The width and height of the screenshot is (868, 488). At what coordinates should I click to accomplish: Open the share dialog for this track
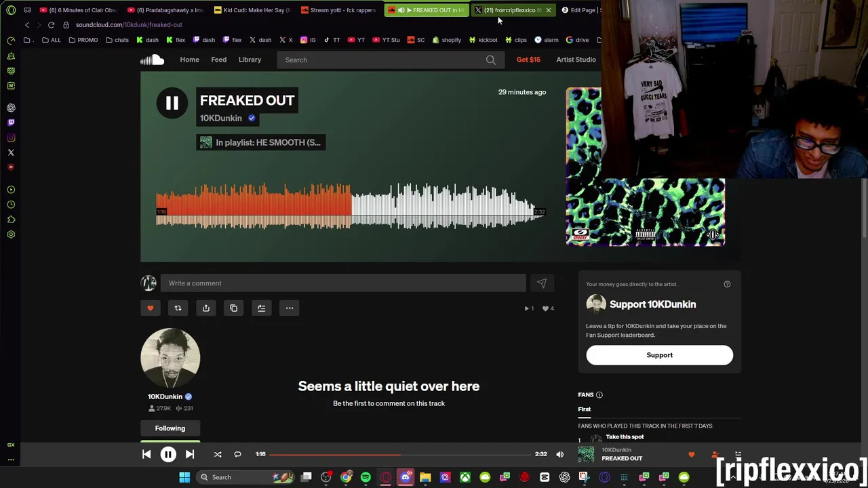[206, 308]
